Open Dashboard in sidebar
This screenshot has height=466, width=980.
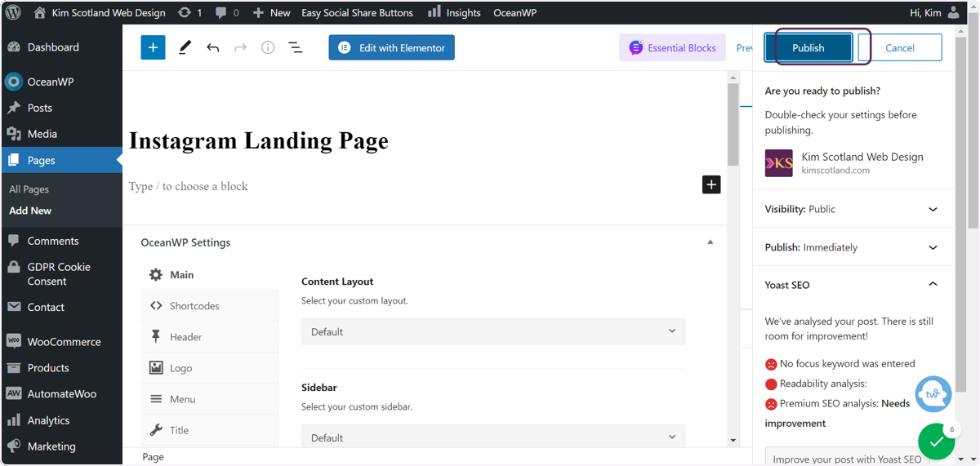pyautogui.click(x=61, y=47)
